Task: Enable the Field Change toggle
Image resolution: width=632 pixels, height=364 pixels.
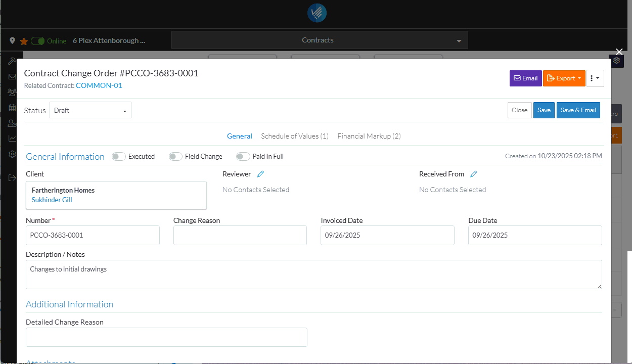Action: pyautogui.click(x=175, y=157)
